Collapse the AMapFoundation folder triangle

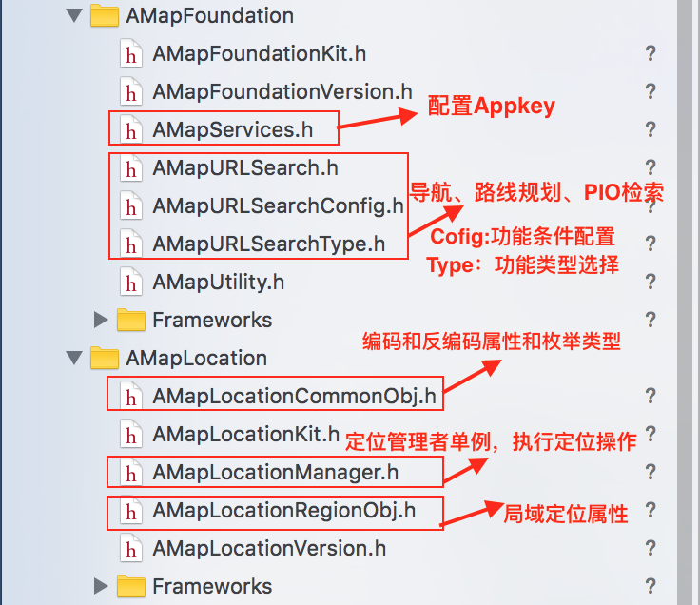coord(74,15)
